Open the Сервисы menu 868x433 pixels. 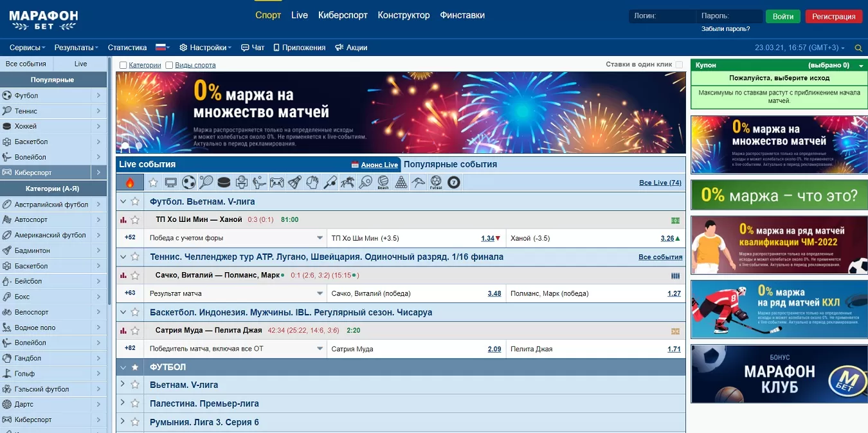click(x=25, y=47)
